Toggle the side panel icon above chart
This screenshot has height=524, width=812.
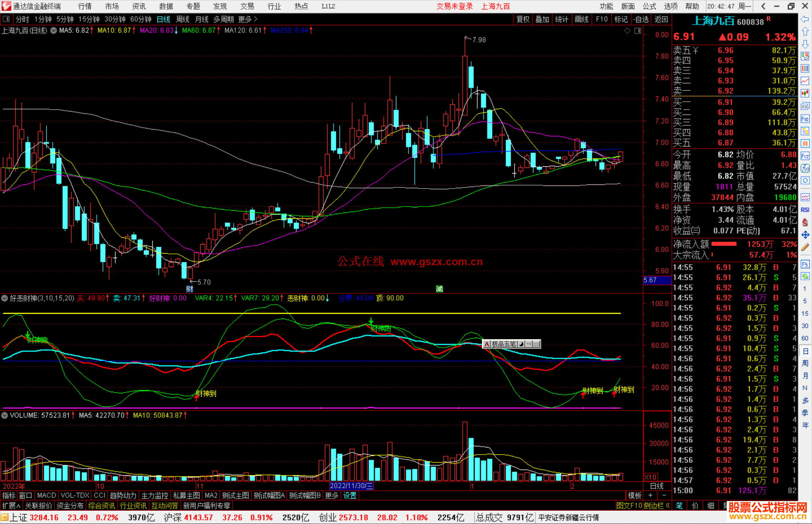[638, 31]
